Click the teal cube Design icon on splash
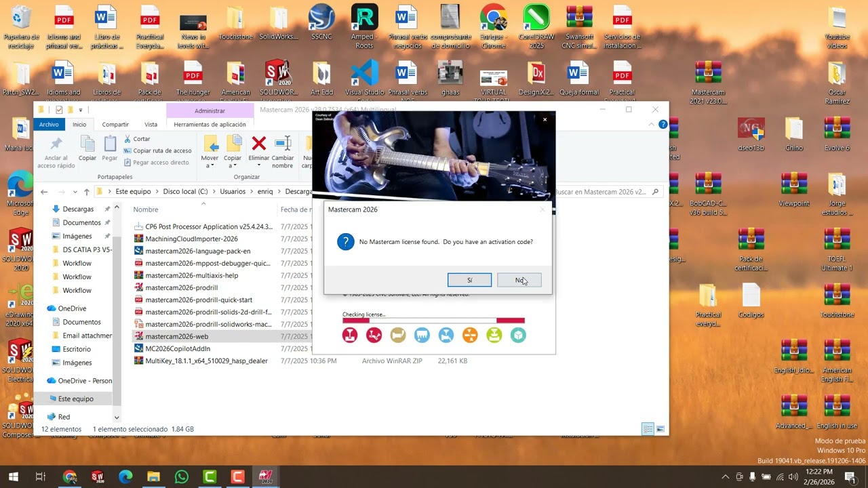This screenshot has width=868, height=488. tap(518, 335)
